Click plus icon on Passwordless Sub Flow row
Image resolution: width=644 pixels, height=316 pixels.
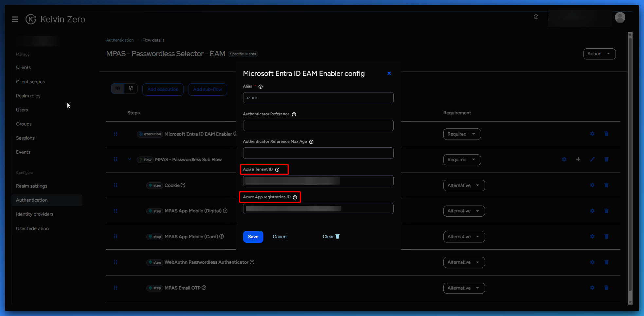point(578,159)
